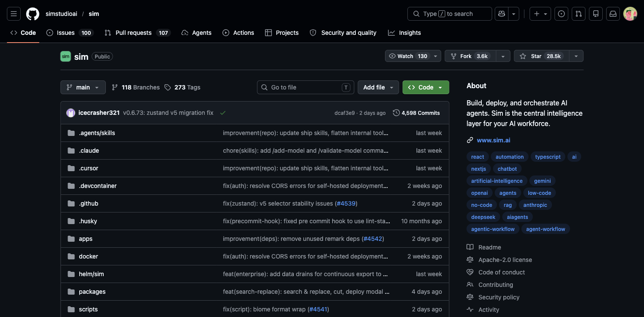Focus the Type / to search box
This screenshot has height=317, width=644.
point(450,14)
